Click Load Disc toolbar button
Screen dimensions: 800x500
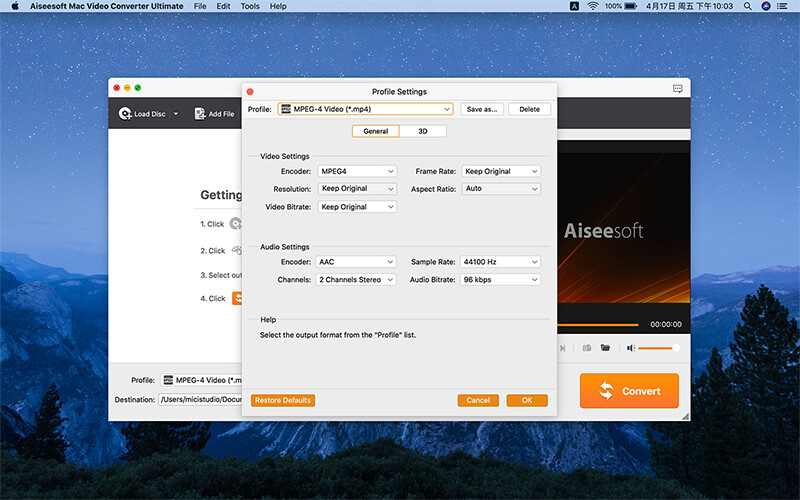142,114
